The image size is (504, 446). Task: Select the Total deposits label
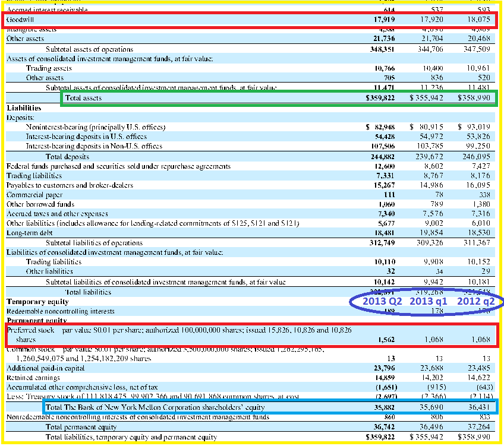click(67, 157)
